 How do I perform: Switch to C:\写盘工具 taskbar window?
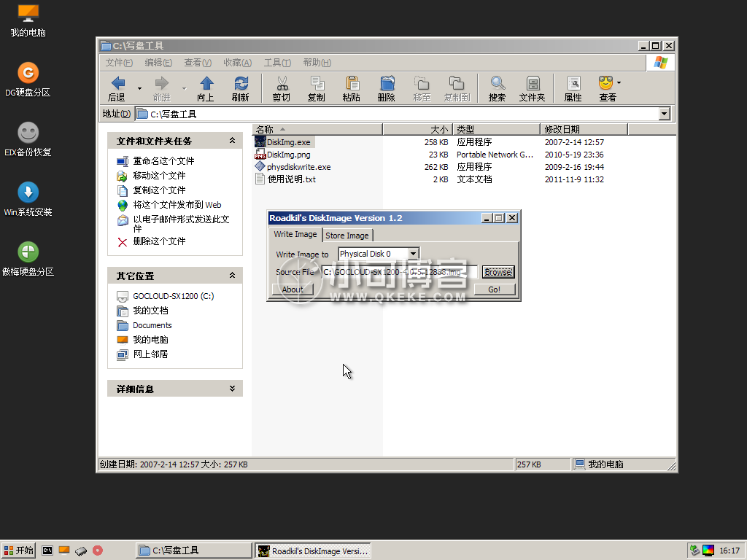194,551
